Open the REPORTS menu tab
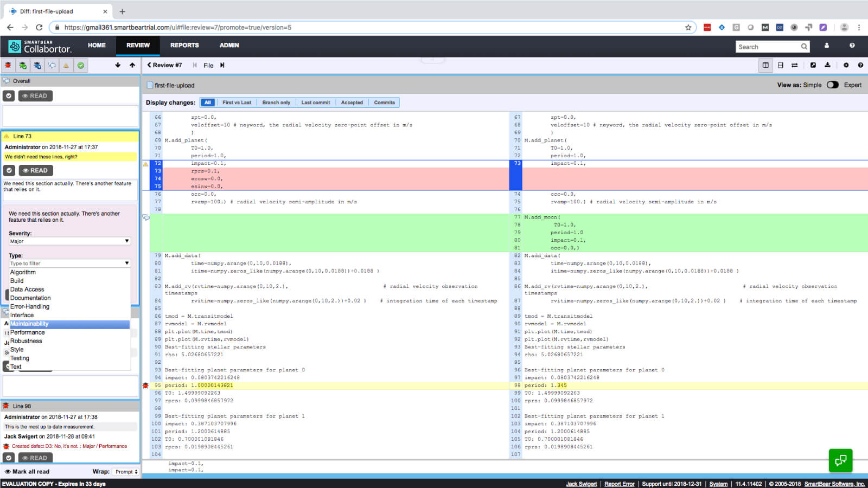This screenshot has width=868, height=488. 184,46
